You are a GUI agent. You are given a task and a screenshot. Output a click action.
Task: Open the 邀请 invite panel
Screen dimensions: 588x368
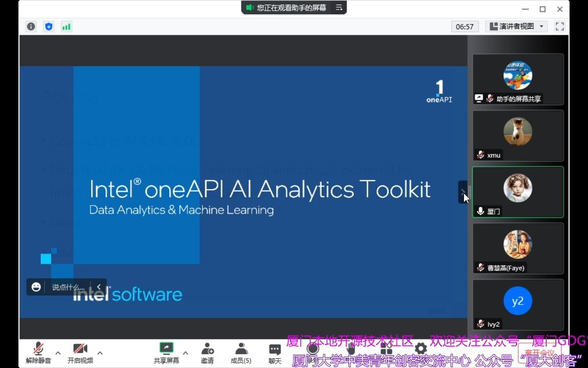[x=207, y=353]
